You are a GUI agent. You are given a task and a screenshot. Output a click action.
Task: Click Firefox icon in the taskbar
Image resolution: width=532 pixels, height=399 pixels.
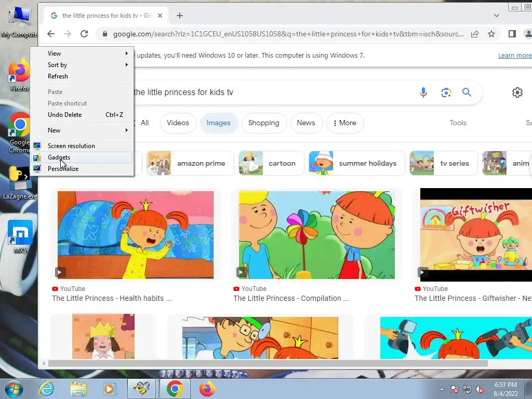pyautogui.click(x=207, y=389)
